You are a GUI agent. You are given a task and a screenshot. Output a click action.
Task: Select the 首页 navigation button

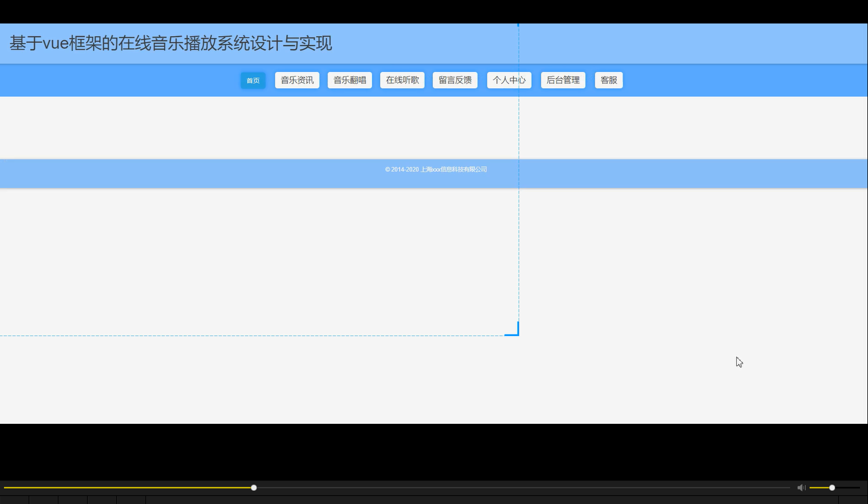(x=252, y=80)
